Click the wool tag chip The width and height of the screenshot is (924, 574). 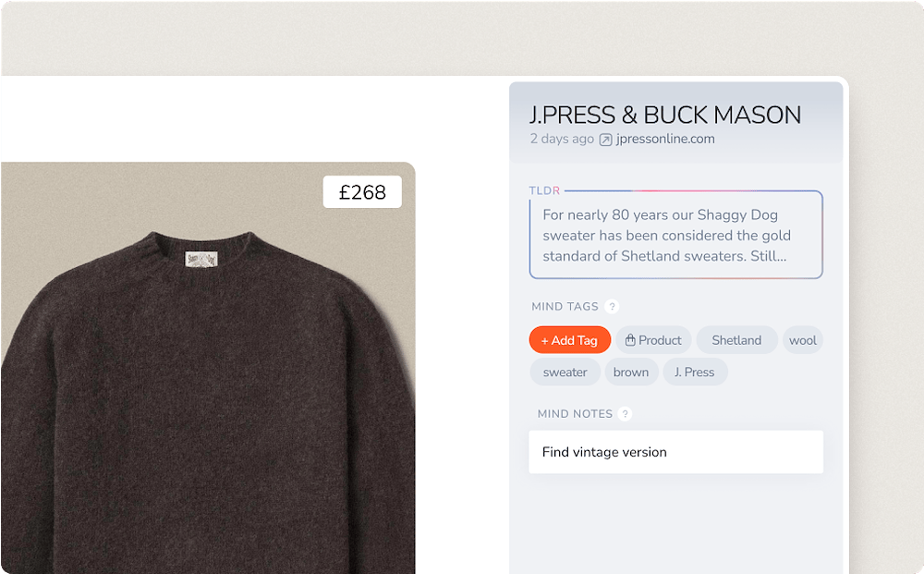[x=802, y=340]
